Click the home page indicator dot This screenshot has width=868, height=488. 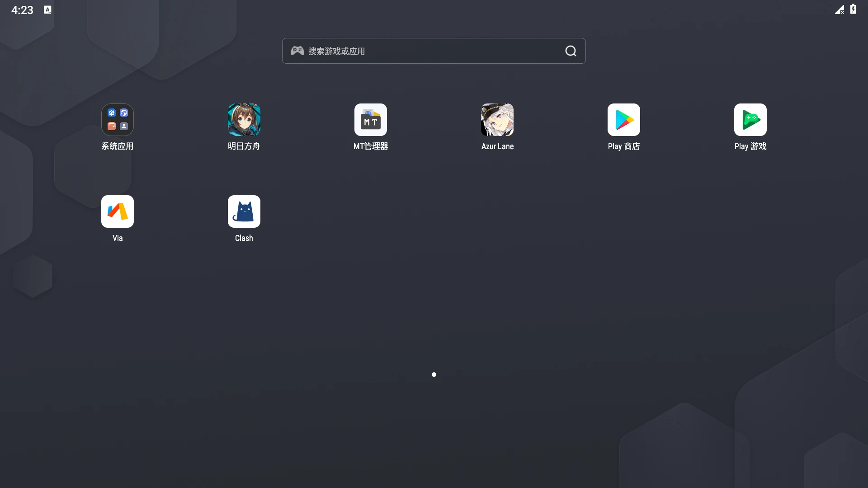pyautogui.click(x=434, y=375)
